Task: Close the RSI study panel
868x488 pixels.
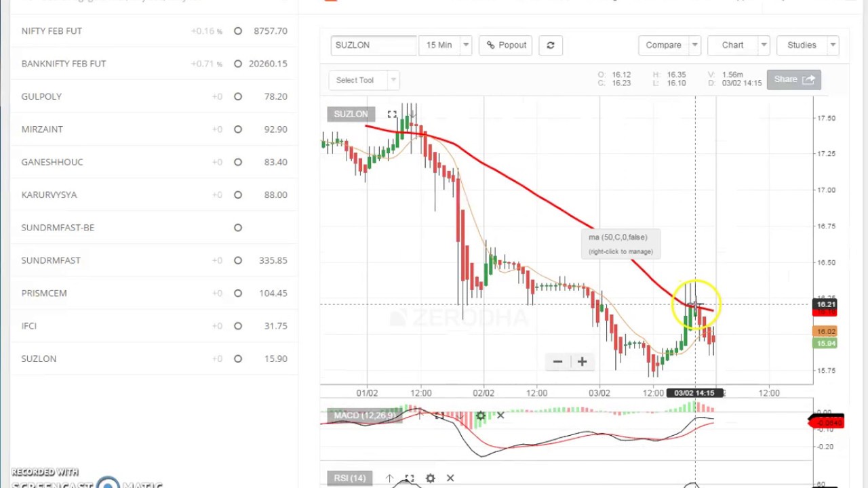Action: point(450,478)
